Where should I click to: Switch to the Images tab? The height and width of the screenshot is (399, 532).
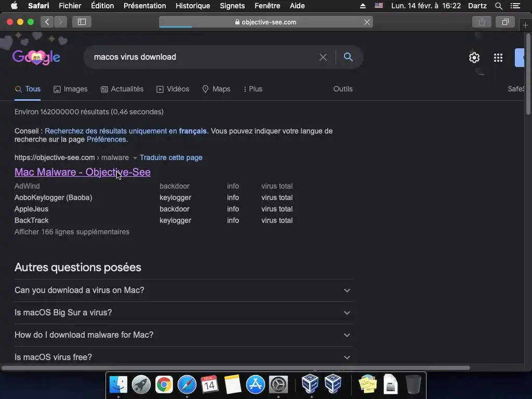[x=71, y=89]
